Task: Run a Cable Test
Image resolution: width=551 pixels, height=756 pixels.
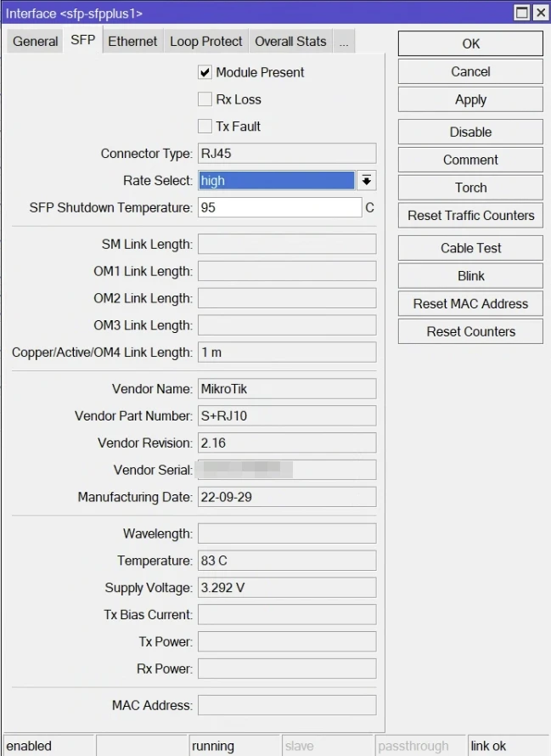Action: click(x=469, y=247)
